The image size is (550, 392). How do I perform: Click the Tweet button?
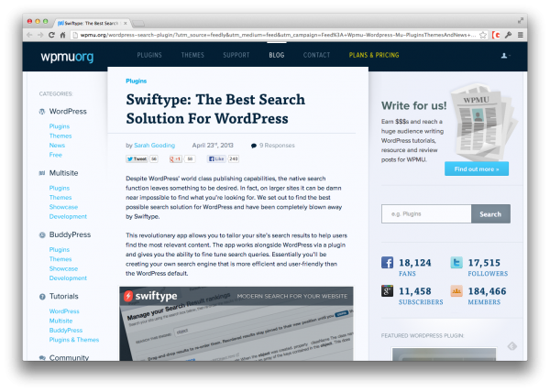137,159
